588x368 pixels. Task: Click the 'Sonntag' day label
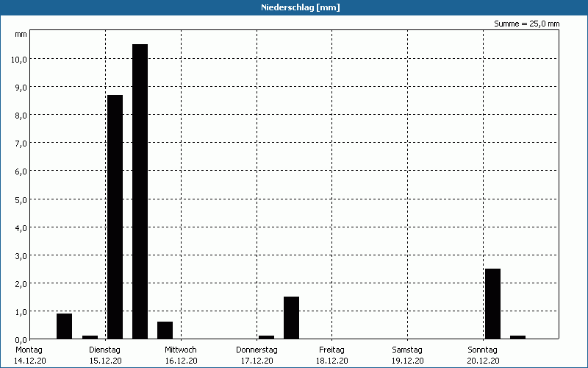[x=483, y=350]
